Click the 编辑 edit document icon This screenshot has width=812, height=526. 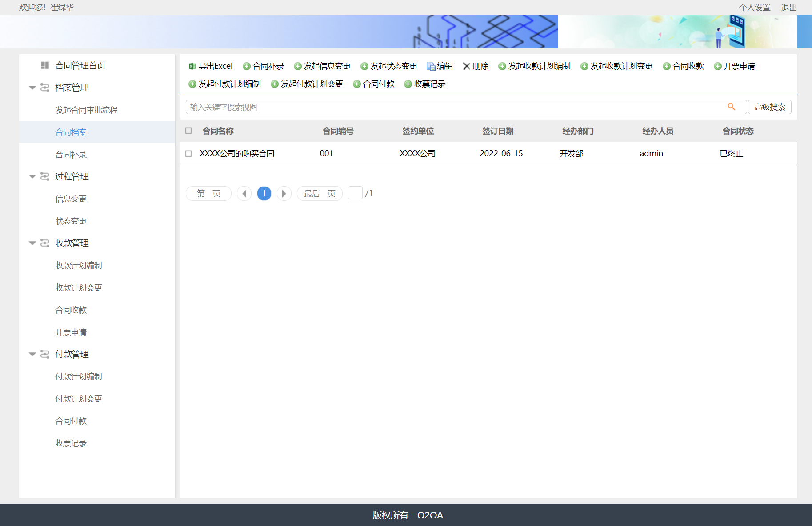click(x=431, y=66)
